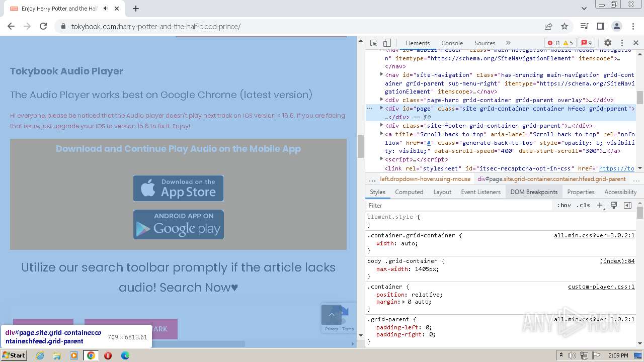Expand the script element node
Viewport: 644px width, 362px height.
[381, 159]
